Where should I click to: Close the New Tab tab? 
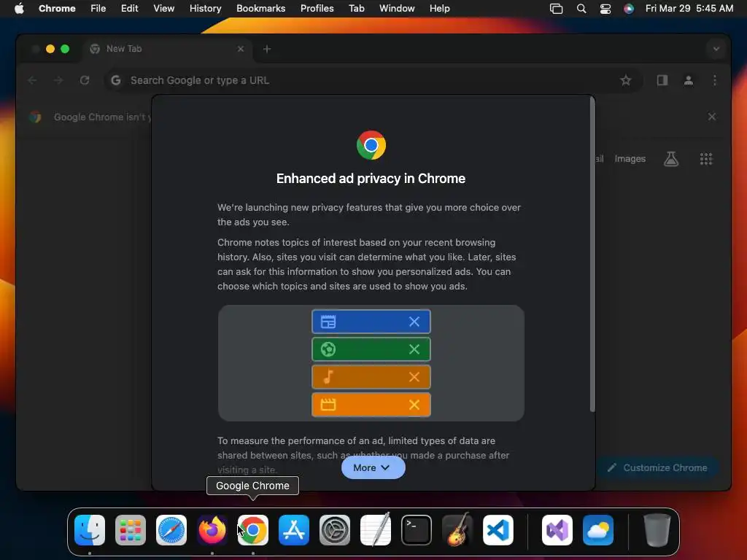pyautogui.click(x=241, y=49)
